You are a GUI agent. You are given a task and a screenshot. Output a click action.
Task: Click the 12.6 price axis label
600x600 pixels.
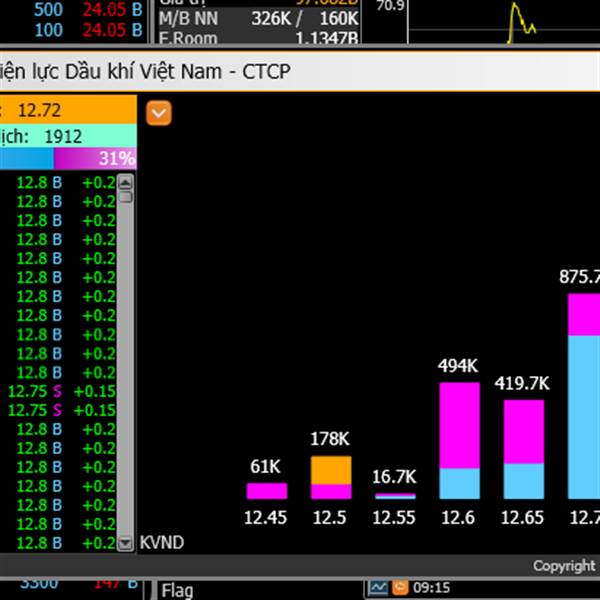tap(458, 518)
